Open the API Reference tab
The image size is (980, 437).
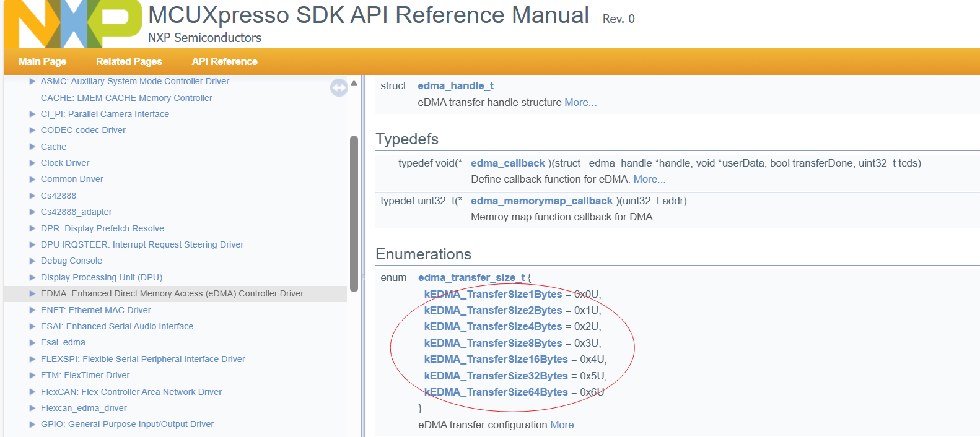(x=224, y=61)
